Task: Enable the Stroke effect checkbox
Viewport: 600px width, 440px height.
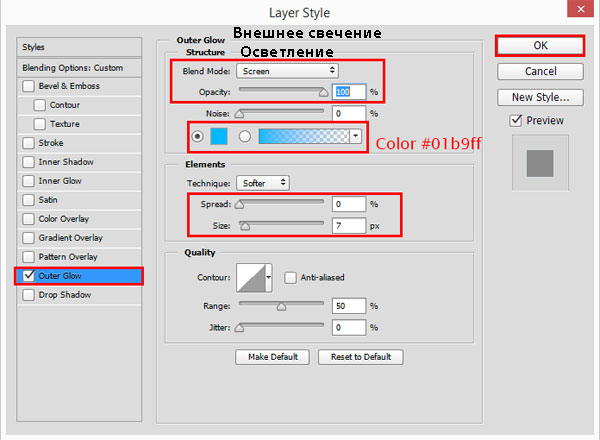Action: click(x=28, y=143)
